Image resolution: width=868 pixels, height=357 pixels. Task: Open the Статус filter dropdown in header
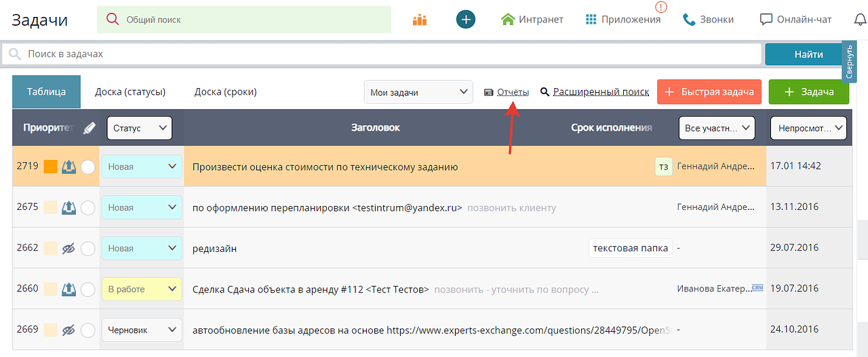pos(140,128)
